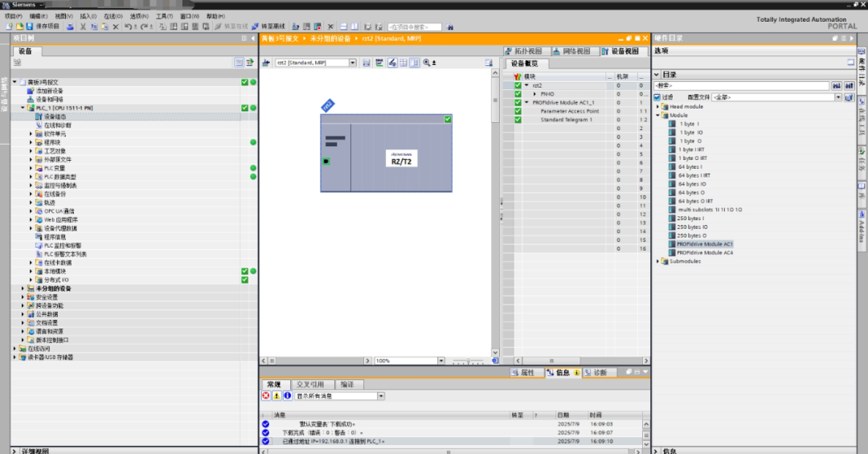Screen dimensions: 868x454
Task: Open the rzt2 [Standard, MRP] device dropdown
Action: (x=353, y=63)
